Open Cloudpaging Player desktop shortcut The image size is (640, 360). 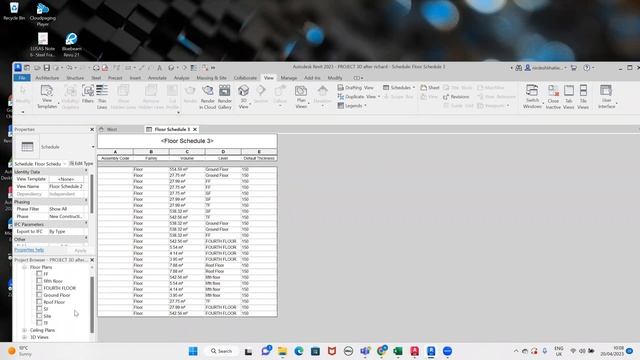[43, 14]
